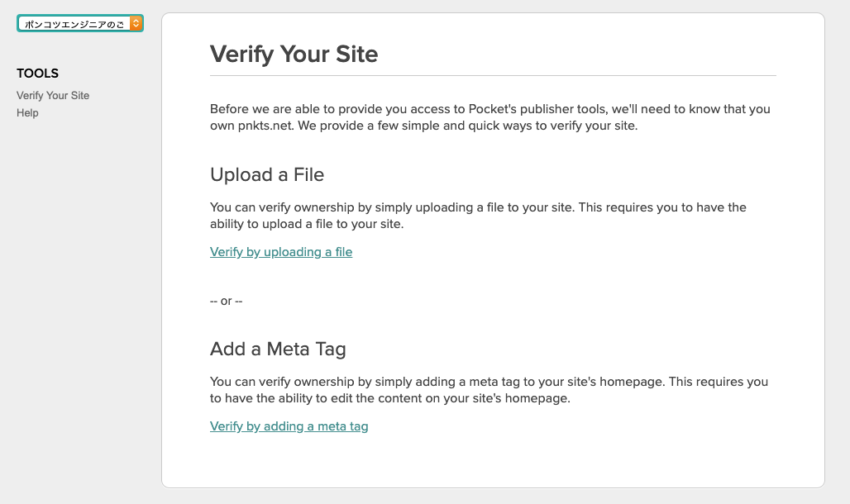Viewport: 850px width, 504px height.
Task: Select the Add a Meta Tag heading
Action: click(278, 349)
